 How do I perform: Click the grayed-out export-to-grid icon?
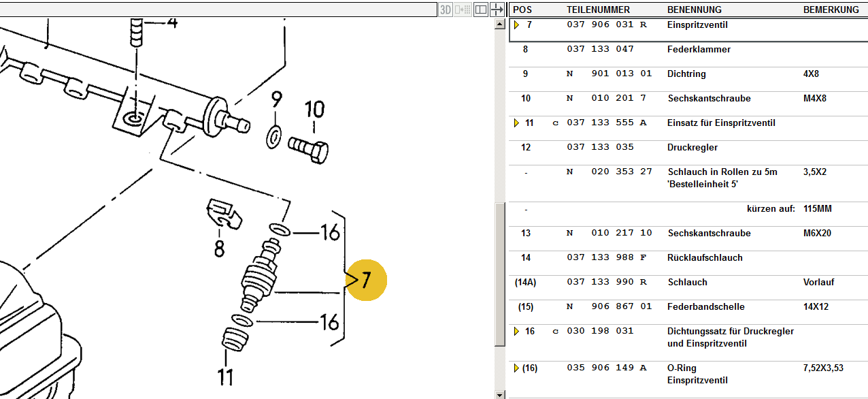coord(463,10)
